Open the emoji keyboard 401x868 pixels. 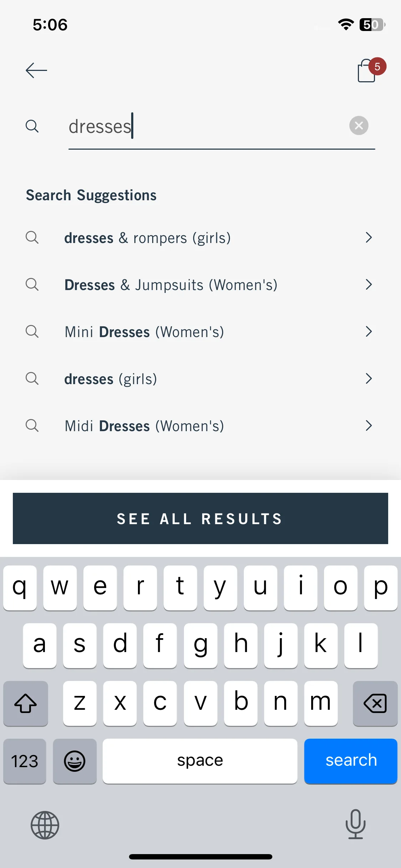coord(74,761)
